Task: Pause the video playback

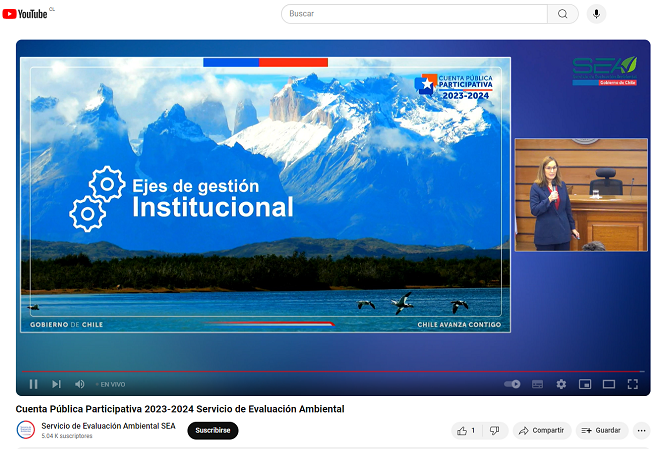Action: pyautogui.click(x=33, y=384)
